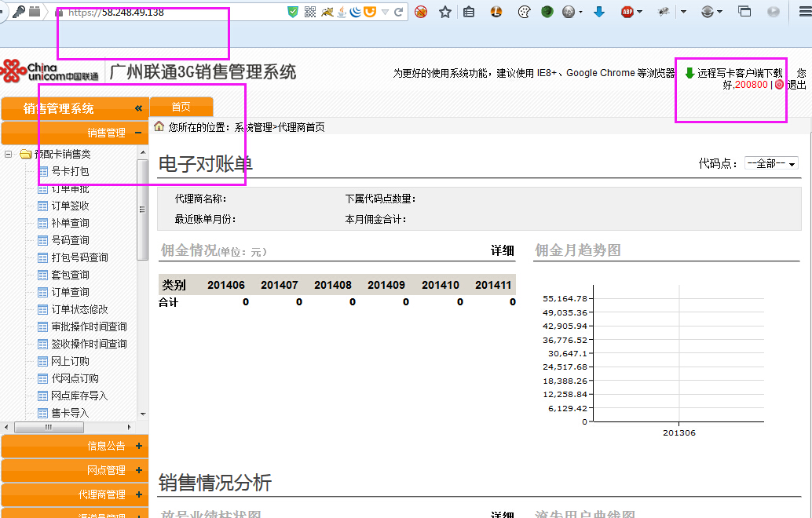Open the Firebug dropdown arrow
The width and height of the screenshot is (812, 518).
click(683, 12)
